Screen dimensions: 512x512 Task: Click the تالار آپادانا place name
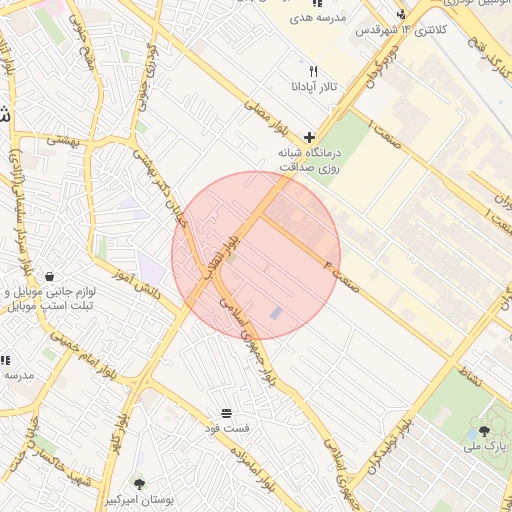tap(314, 87)
